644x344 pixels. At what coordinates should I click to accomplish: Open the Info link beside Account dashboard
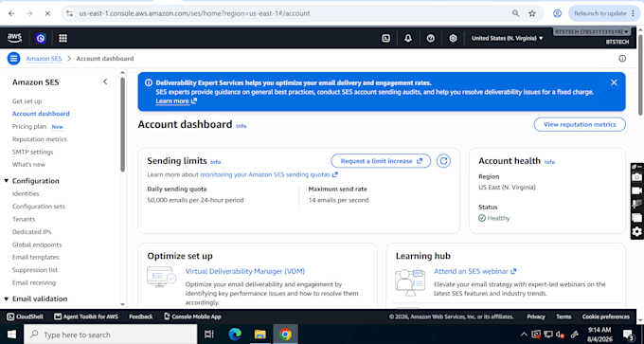(x=241, y=126)
